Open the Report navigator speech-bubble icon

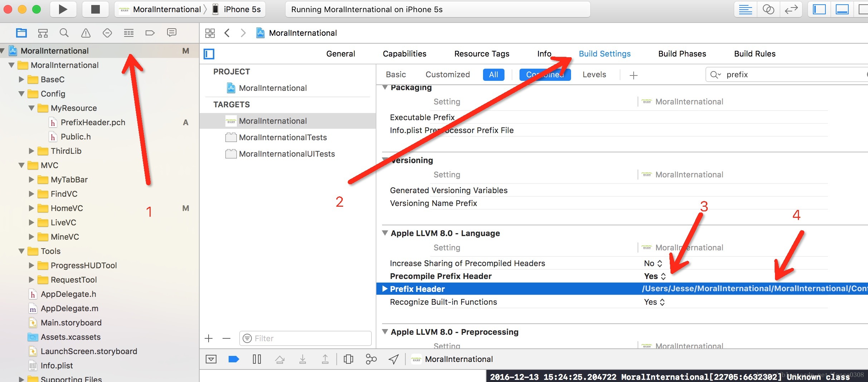click(172, 33)
